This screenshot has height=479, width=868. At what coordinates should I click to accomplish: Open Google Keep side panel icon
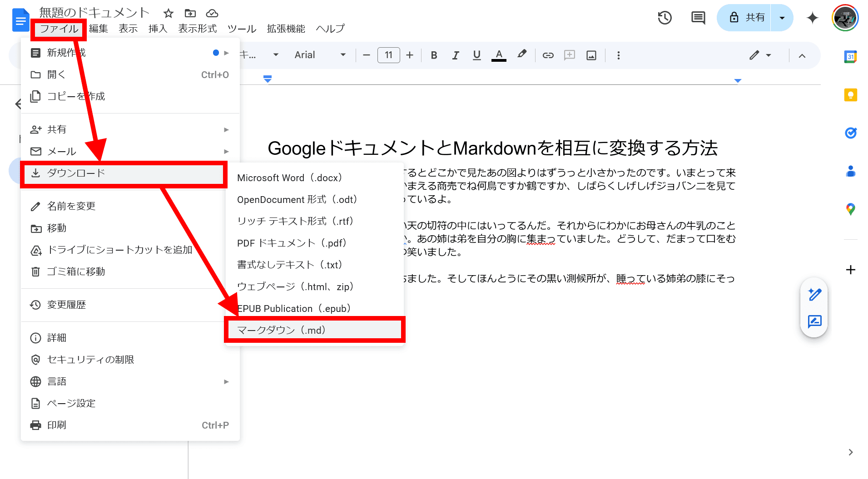pos(850,95)
